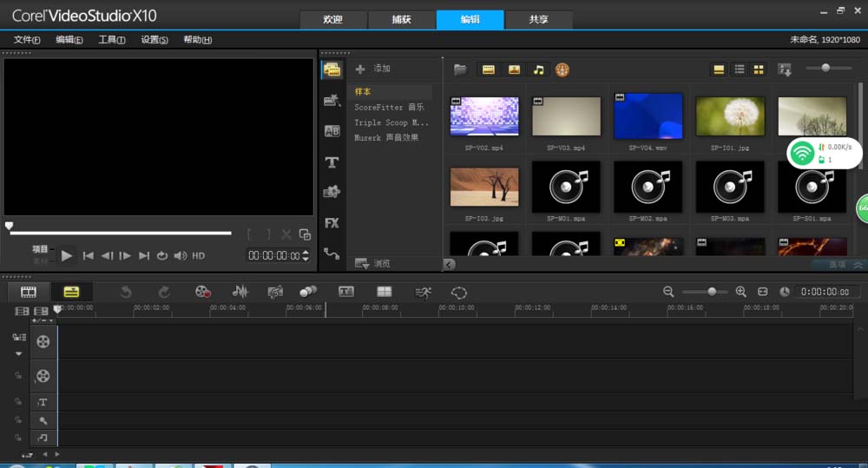Screen dimensions: 868x468
Task: Select the ScoreFitter music library entry
Action: (389, 107)
